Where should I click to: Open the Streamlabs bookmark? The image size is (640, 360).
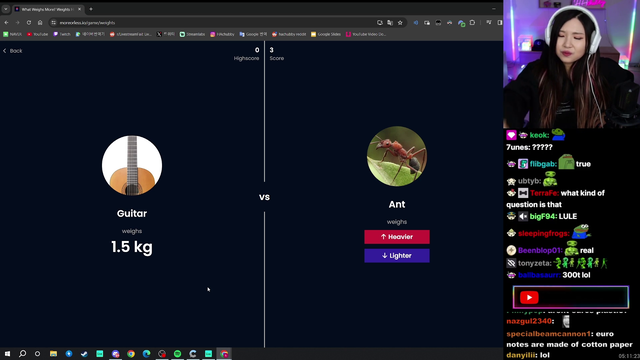click(x=193, y=34)
